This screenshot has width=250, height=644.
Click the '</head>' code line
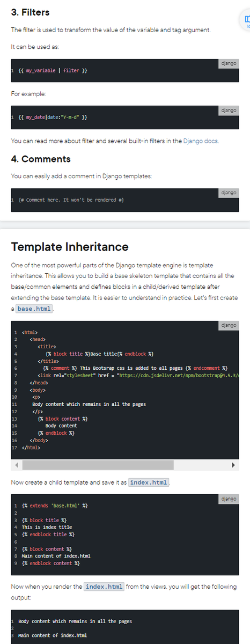pyautogui.click(x=39, y=383)
